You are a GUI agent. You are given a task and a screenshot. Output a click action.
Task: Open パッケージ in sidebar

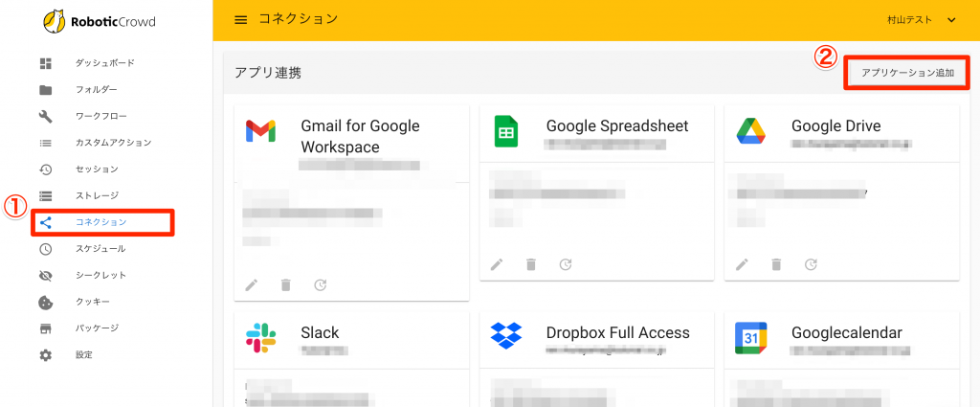pos(97,328)
